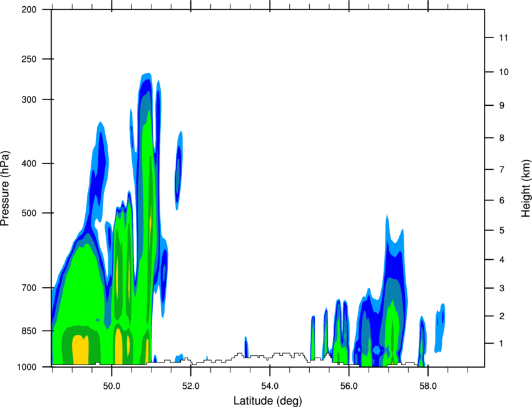Click height tick label 8
This screenshot has width=532, height=407.
pos(502,138)
